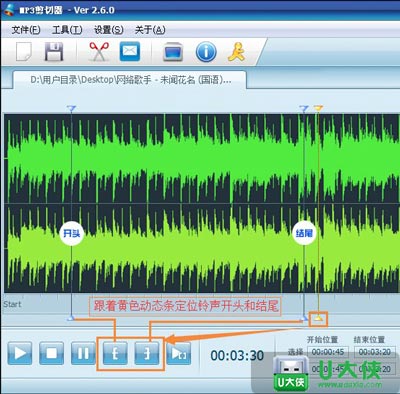
Task: Click the New blank file toolbar icon
Action: tap(24, 52)
